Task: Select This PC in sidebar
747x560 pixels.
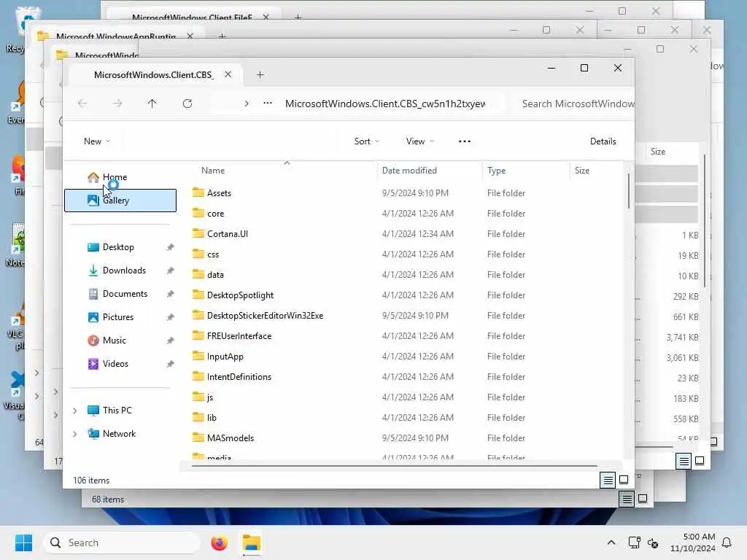Action: 117,411
